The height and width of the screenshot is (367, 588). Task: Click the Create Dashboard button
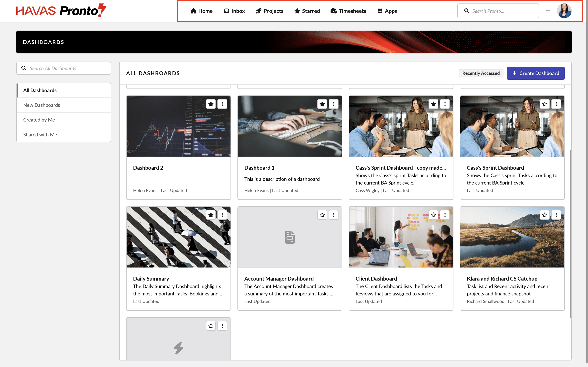[x=535, y=73]
